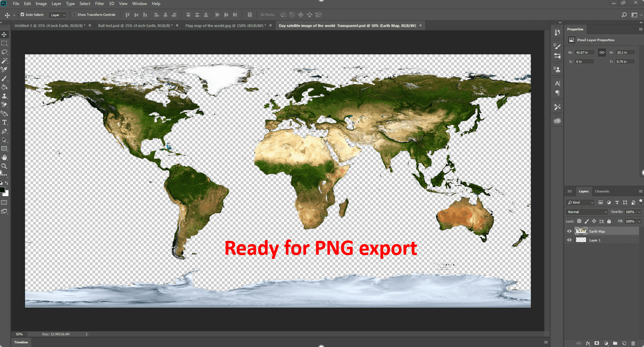Select the Eraser tool
The image size is (644, 347).
(5, 105)
